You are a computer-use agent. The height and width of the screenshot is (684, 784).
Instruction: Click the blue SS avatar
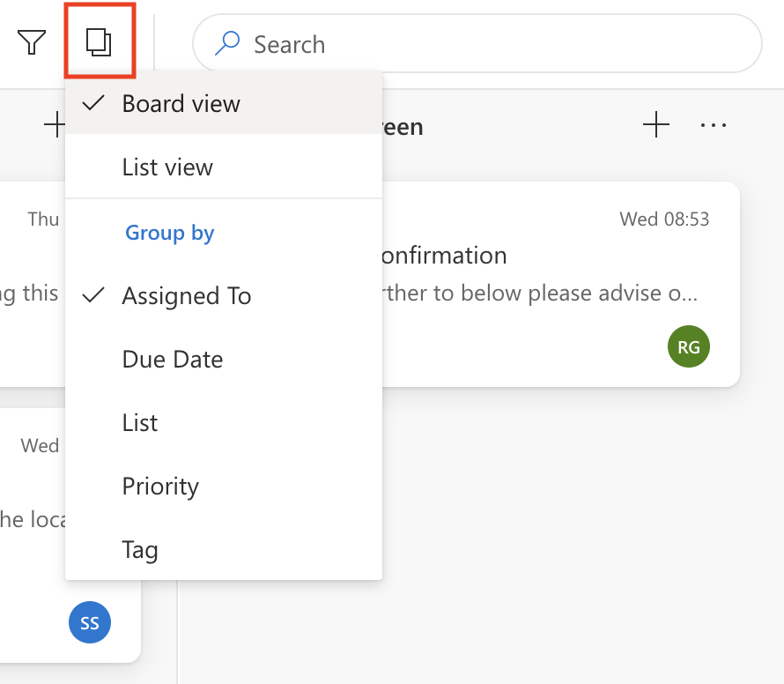(90, 623)
